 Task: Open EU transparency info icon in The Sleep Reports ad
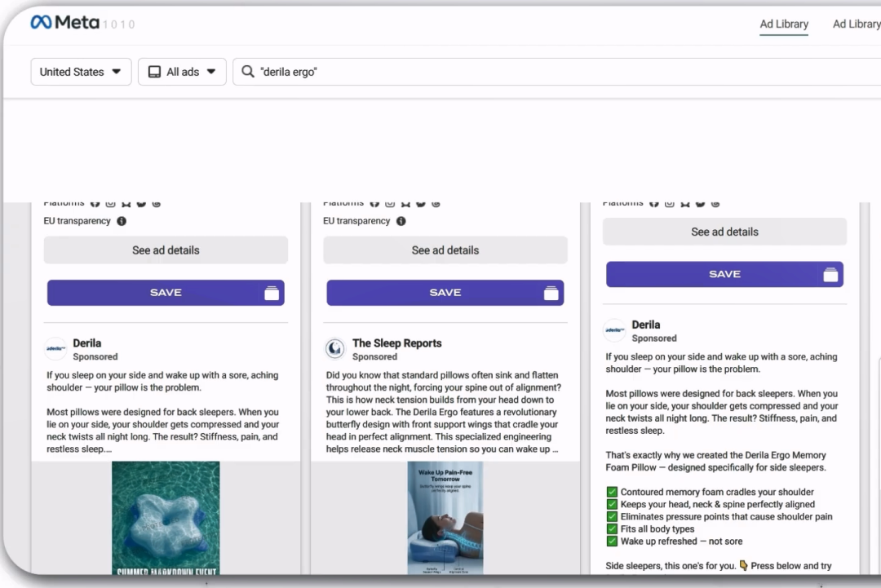point(401,221)
